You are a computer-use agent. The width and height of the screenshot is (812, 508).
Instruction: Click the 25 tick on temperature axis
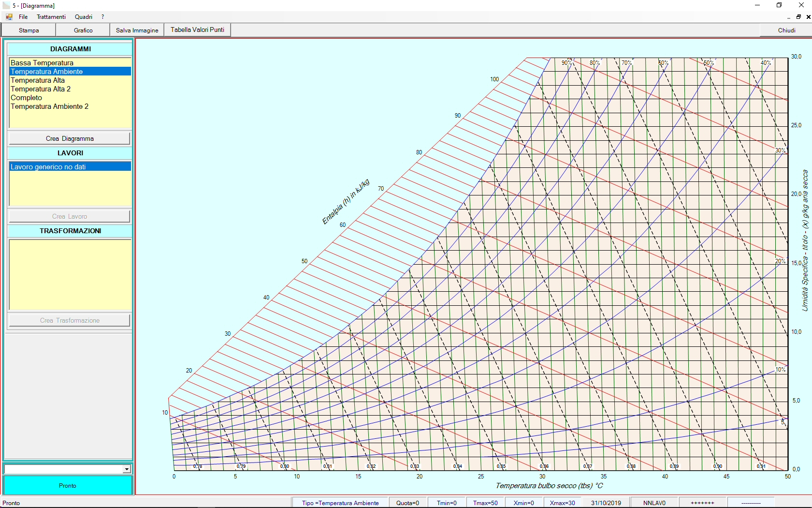click(x=481, y=477)
